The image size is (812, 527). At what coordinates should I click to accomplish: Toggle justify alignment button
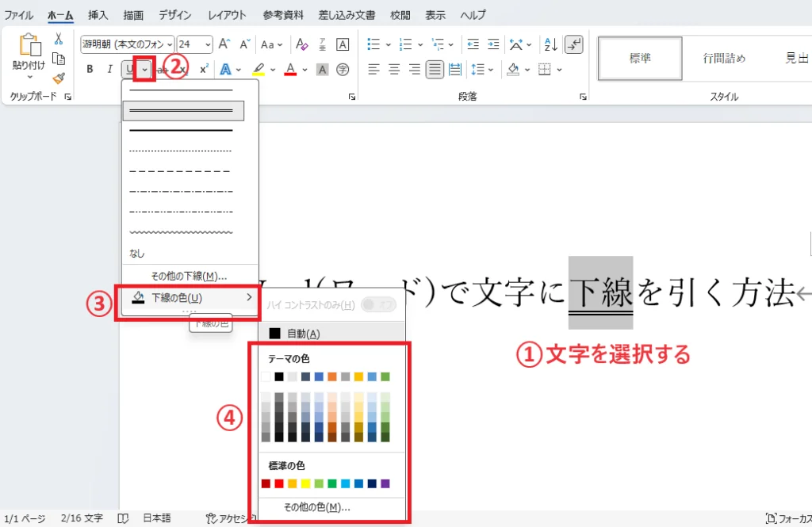coord(435,70)
